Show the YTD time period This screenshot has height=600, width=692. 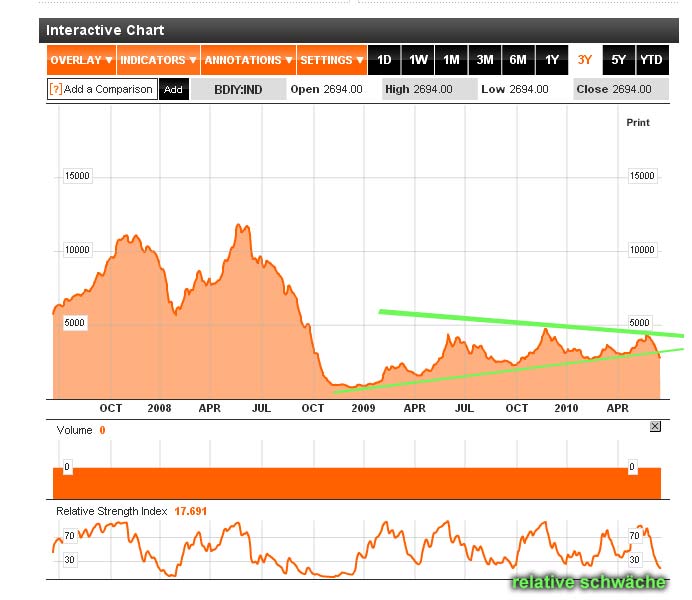(651, 60)
